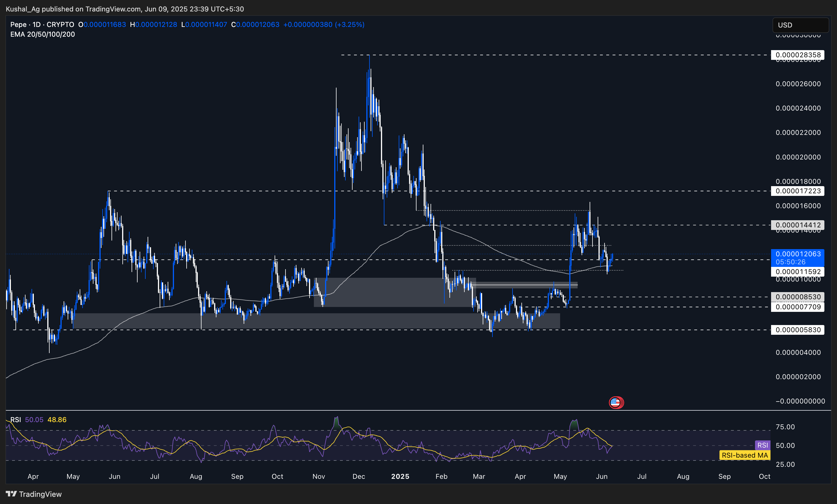Click the 0.000017223 price level label
The height and width of the screenshot is (504, 837).
[x=798, y=191]
